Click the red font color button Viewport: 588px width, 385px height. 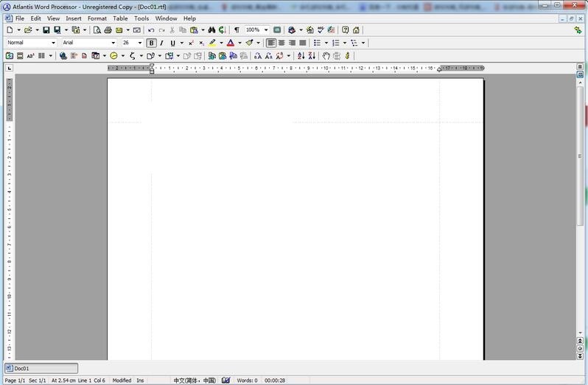coord(231,43)
